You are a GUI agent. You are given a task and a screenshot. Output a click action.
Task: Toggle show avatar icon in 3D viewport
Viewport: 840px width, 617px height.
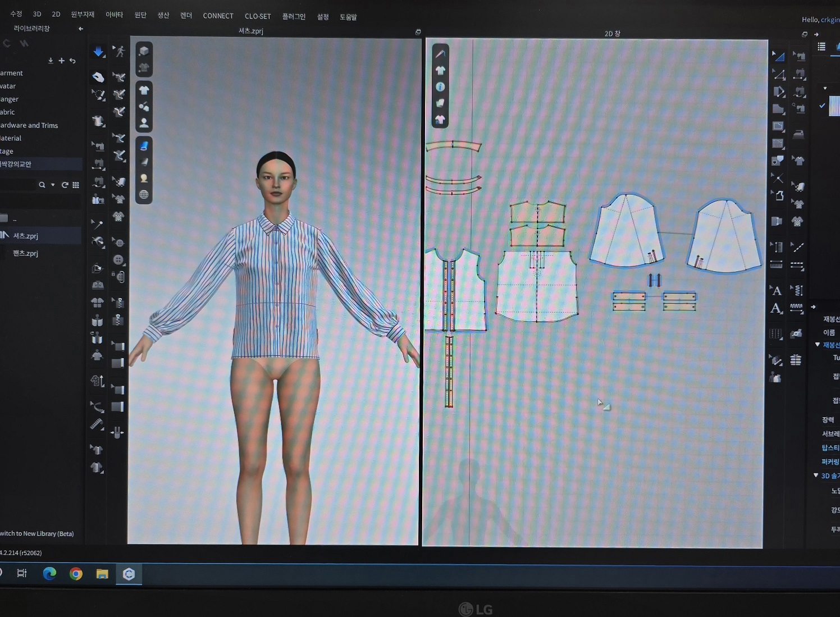[144, 122]
